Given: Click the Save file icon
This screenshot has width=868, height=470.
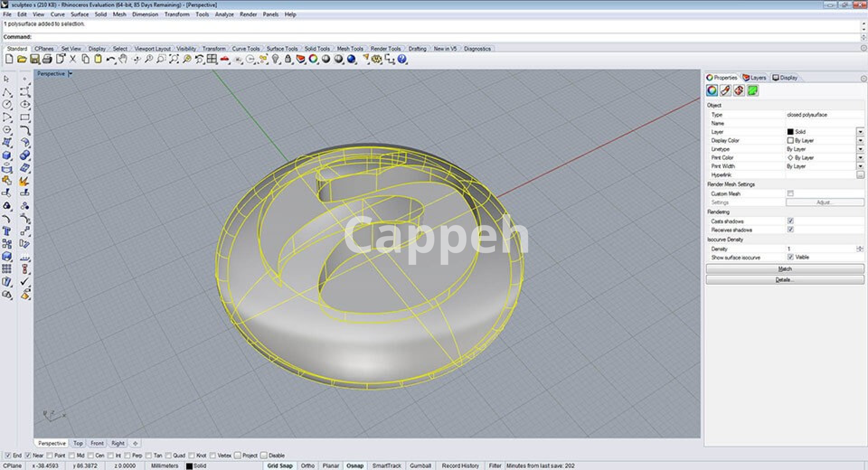Looking at the screenshot, I should 34,59.
